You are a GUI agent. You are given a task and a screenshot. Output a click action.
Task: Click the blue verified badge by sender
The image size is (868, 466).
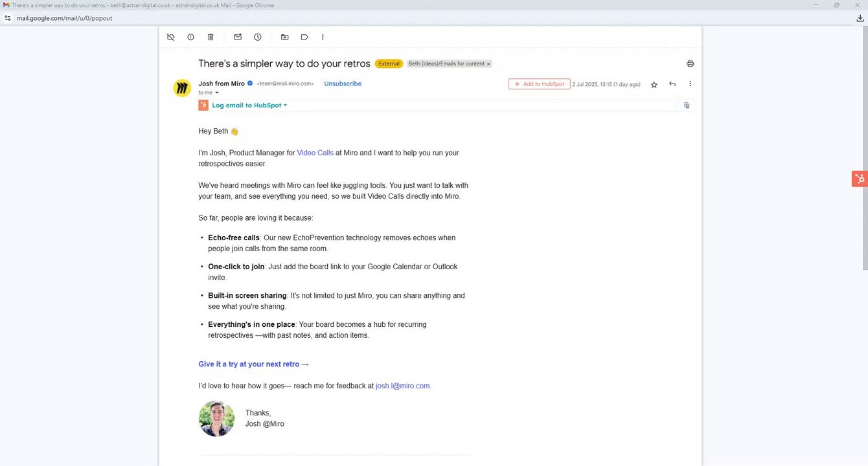coord(250,83)
